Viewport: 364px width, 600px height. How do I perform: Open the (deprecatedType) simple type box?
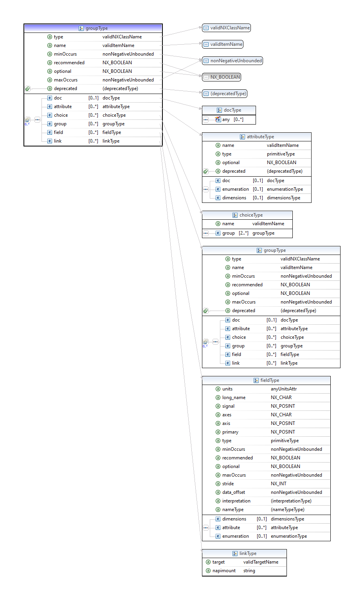coord(225,94)
